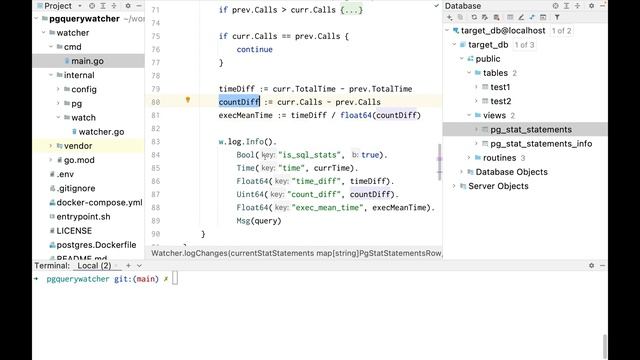Switch to the Local (2) terminal tab
The height and width of the screenshot is (360, 640).
pos(94,265)
